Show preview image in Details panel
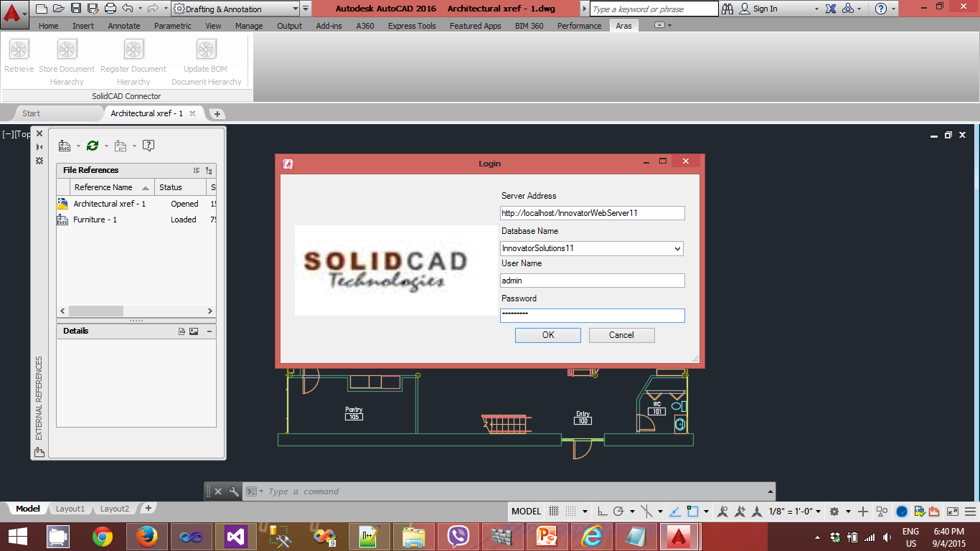 pyautogui.click(x=194, y=331)
